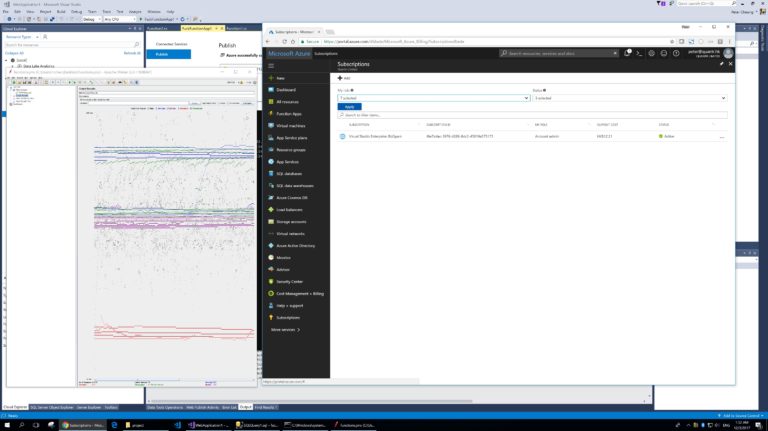Image resolution: width=768 pixels, height=431 pixels.
Task: Open Storage accounts in Azure sidebar
Action: [291, 222]
